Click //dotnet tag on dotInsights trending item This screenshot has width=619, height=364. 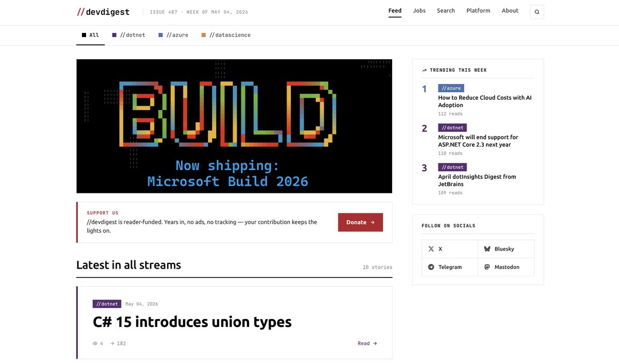[x=452, y=167]
